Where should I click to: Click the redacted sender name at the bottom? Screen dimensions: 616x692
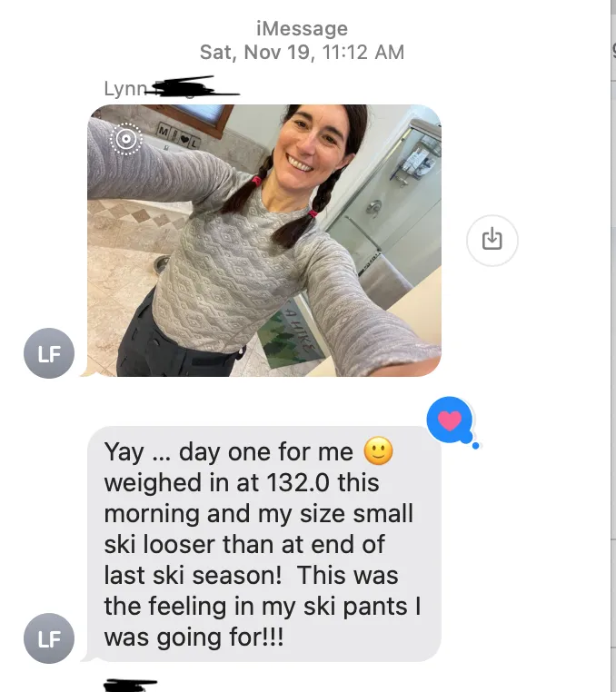130,686
